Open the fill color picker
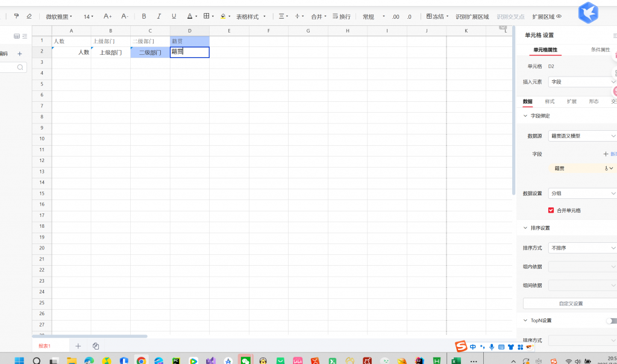Screen dimensions: 617x364 [x=225, y=16]
